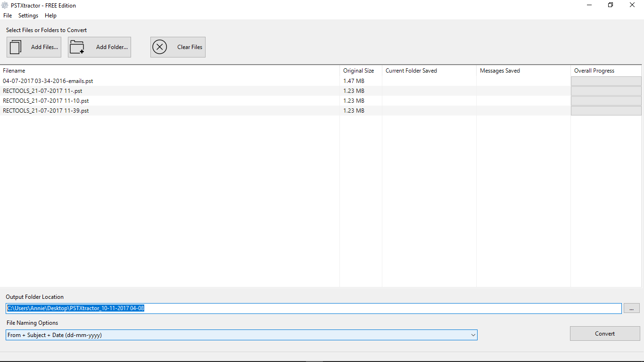Click the Add Files... button label
Screen dimensions: 644x362
(x=45, y=47)
